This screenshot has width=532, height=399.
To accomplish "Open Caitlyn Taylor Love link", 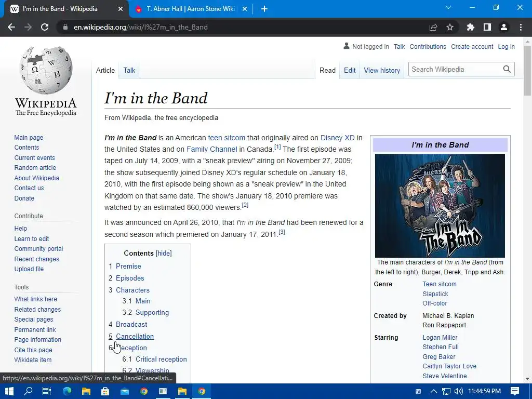I will (449, 366).
